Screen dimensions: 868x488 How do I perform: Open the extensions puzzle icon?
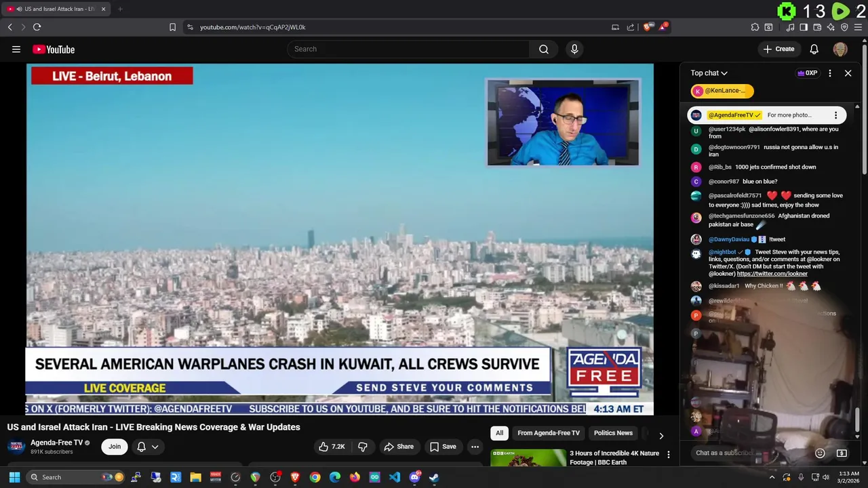pos(755,27)
